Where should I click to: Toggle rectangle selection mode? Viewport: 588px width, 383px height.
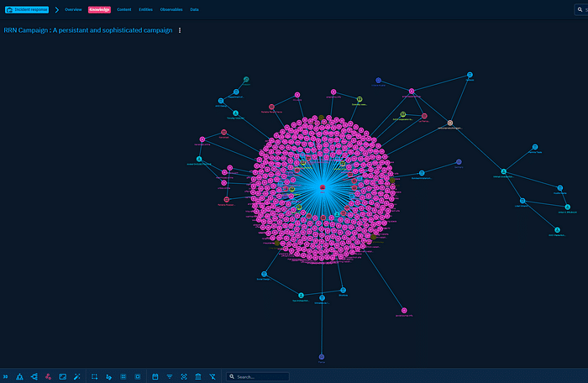pyautogui.click(x=95, y=377)
